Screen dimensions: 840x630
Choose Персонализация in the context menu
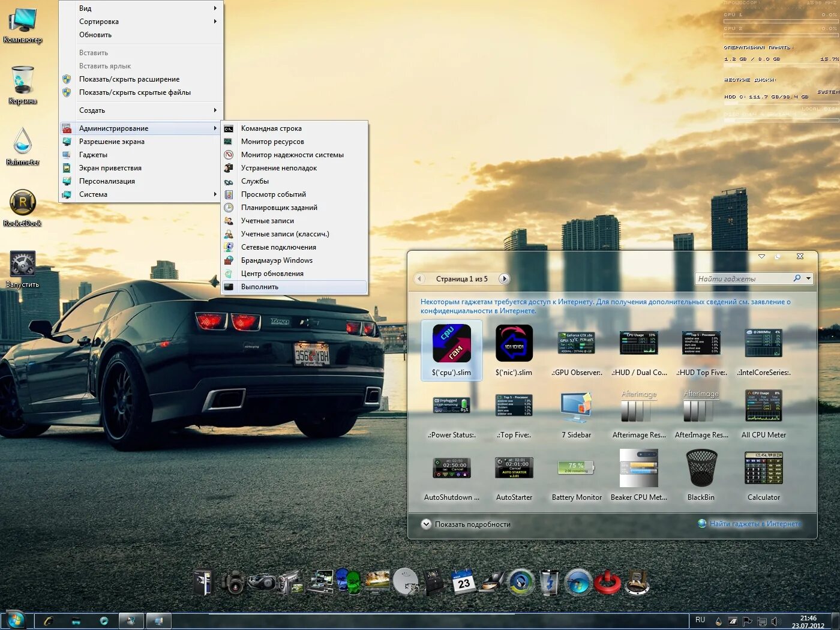click(140, 181)
